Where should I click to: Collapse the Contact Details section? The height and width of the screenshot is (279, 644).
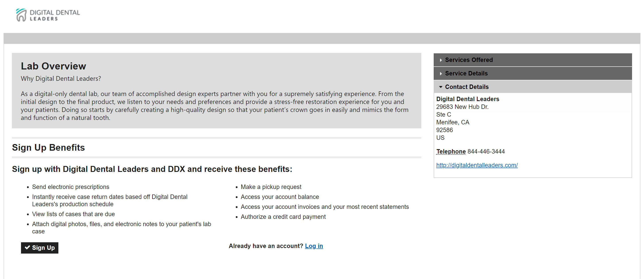533,87
